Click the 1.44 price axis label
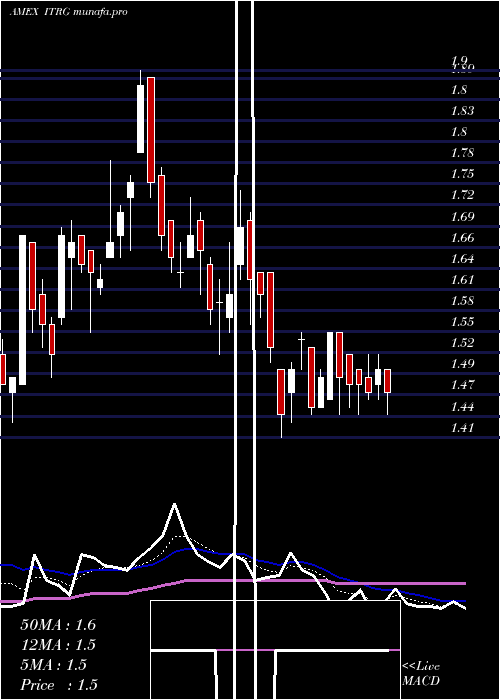Screen dimensions: 500x700 coord(462,407)
